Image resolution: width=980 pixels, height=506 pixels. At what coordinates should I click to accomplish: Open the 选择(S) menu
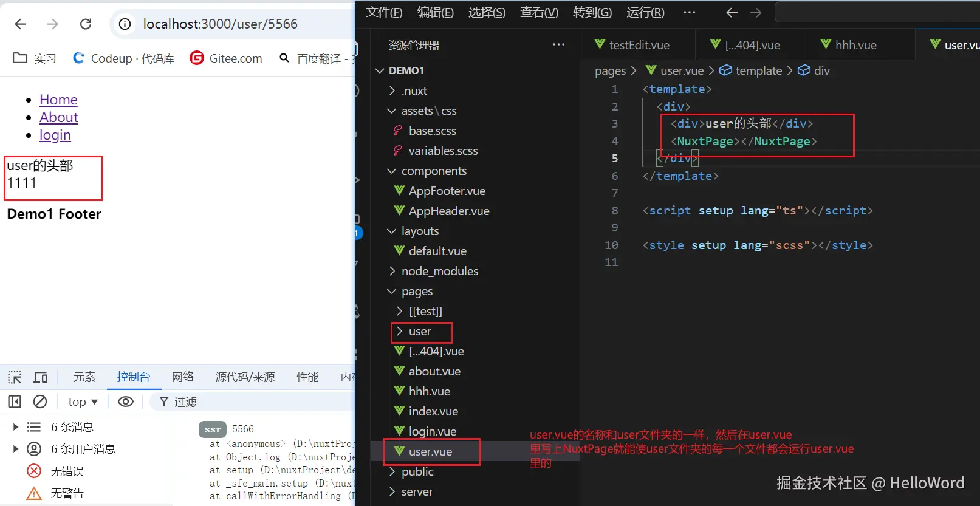tap(487, 12)
